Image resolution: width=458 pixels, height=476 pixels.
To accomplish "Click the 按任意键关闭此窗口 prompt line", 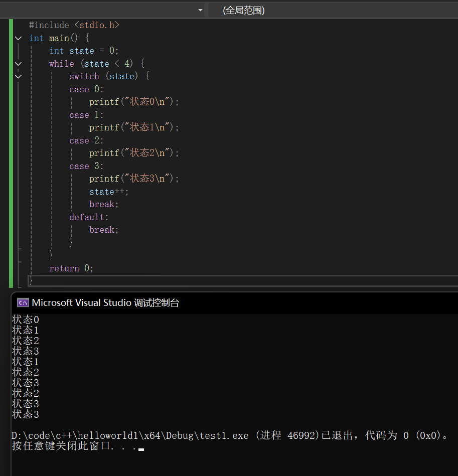I will (x=74, y=446).
